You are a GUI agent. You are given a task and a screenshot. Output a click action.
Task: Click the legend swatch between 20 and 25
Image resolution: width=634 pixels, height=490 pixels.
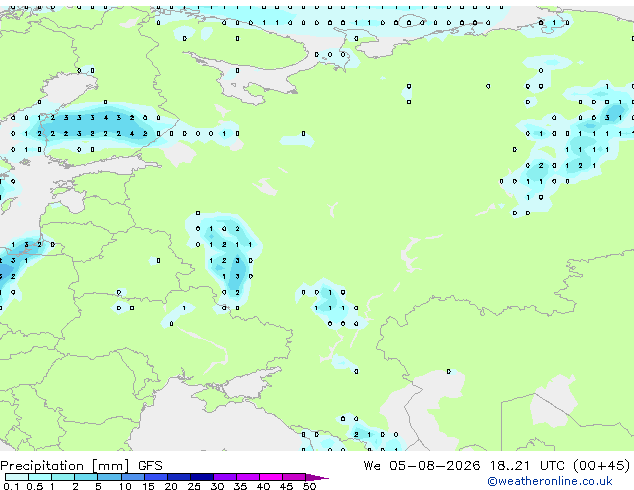(179, 477)
